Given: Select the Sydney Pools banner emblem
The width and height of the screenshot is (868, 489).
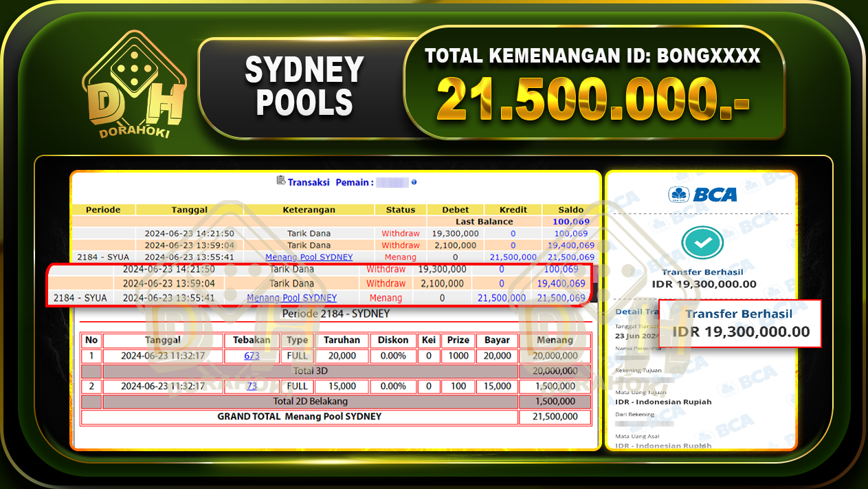Looking at the screenshot, I should pos(304,83).
